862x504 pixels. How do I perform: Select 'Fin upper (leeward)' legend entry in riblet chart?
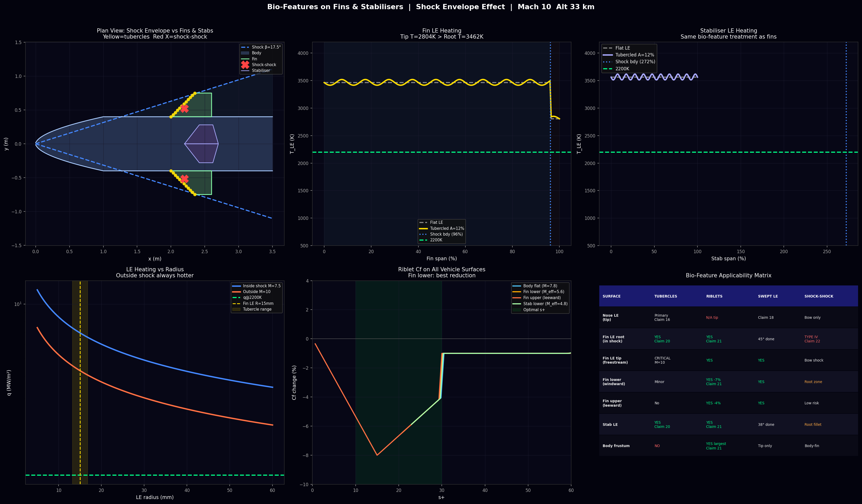click(537, 298)
